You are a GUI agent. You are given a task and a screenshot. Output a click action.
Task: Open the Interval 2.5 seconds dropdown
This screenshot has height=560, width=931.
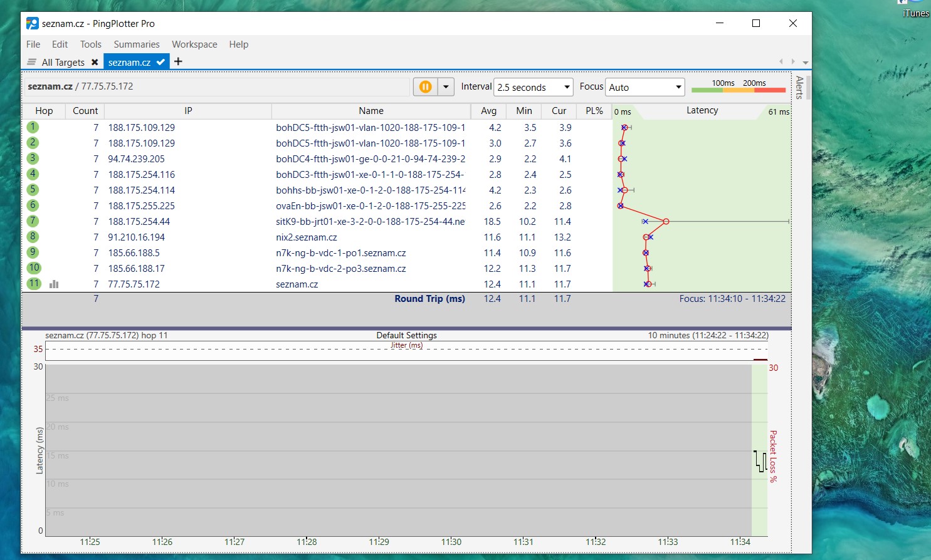pyautogui.click(x=533, y=87)
